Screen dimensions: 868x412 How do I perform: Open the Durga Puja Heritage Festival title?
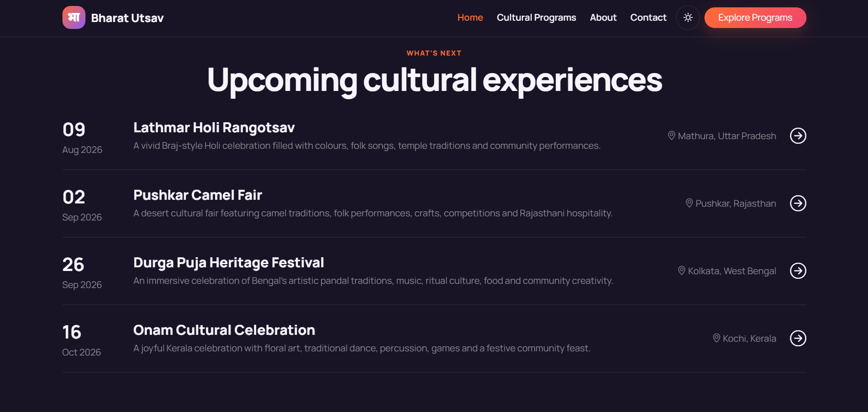coord(229,263)
